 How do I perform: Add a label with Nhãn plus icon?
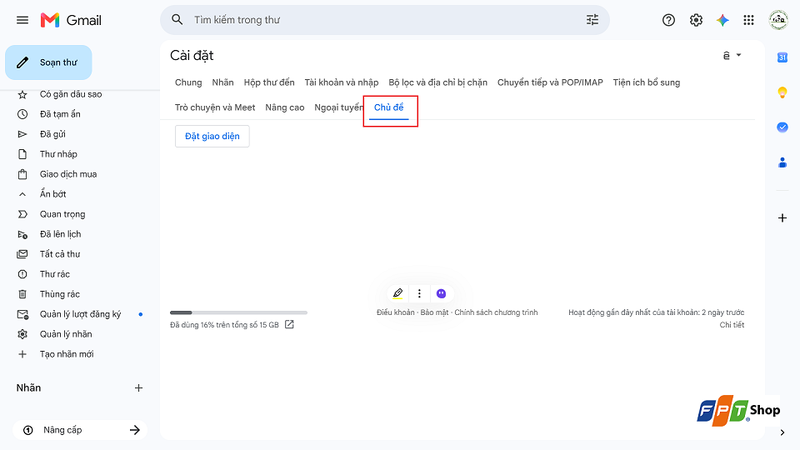click(138, 388)
